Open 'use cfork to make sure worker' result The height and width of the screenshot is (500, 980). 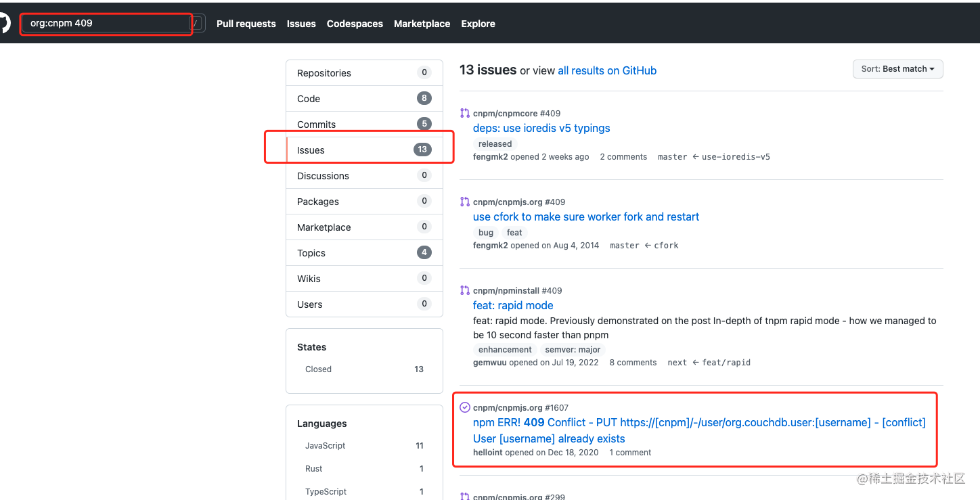pyautogui.click(x=586, y=217)
